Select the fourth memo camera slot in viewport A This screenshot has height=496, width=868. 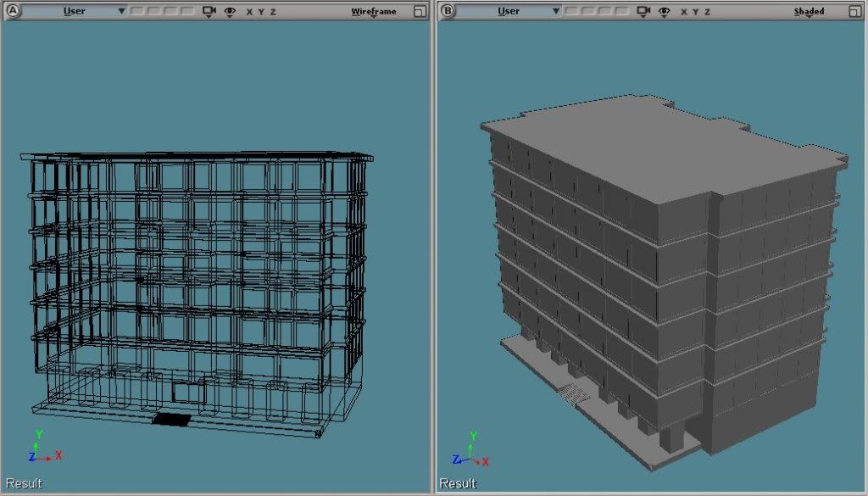click(187, 11)
